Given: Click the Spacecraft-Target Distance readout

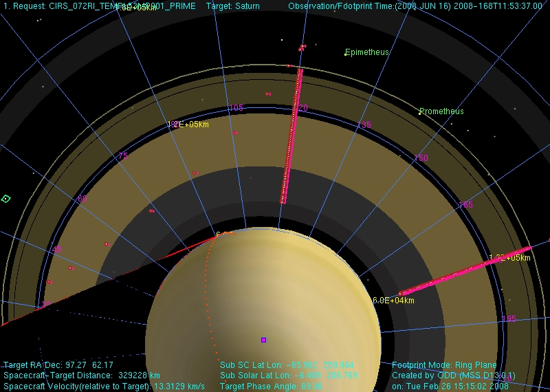Looking at the screenshot, I should 82,375.
